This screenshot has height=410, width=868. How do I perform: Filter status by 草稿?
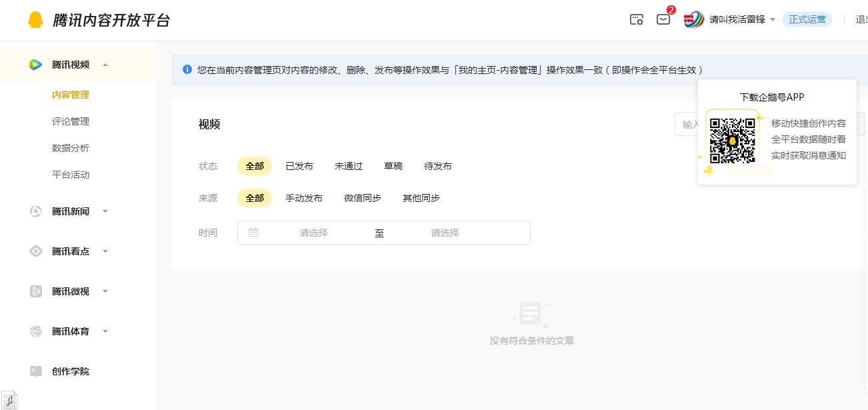(x=393, y=166)
